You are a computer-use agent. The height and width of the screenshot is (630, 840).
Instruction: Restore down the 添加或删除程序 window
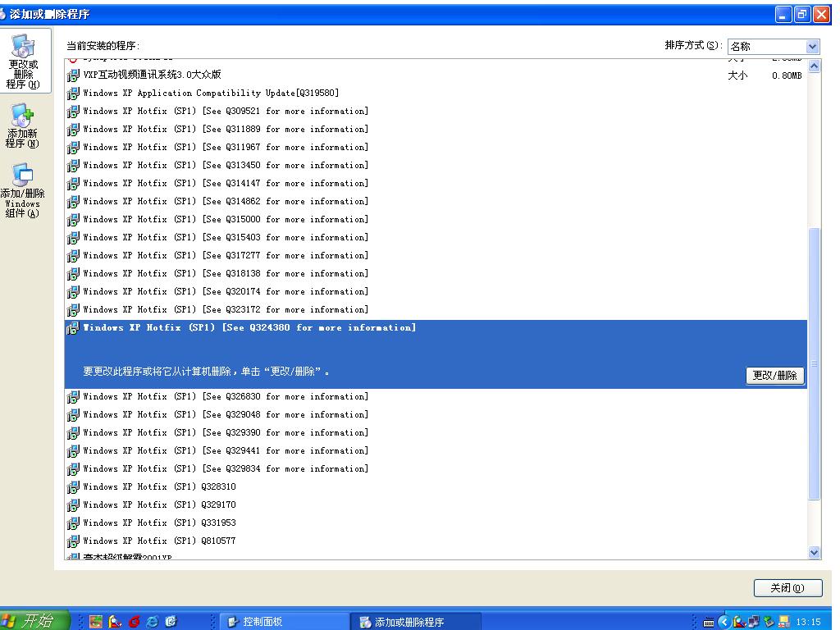click(802, 15)
